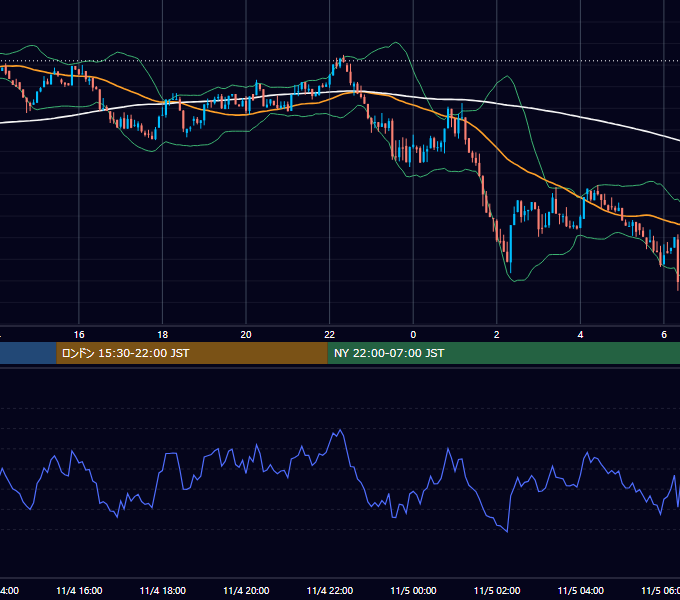Viewport: 680px width, 600px height.
Task: Click the 11/4 22:00 timestamp on oscillator axis
Action: tap(330, 591)
